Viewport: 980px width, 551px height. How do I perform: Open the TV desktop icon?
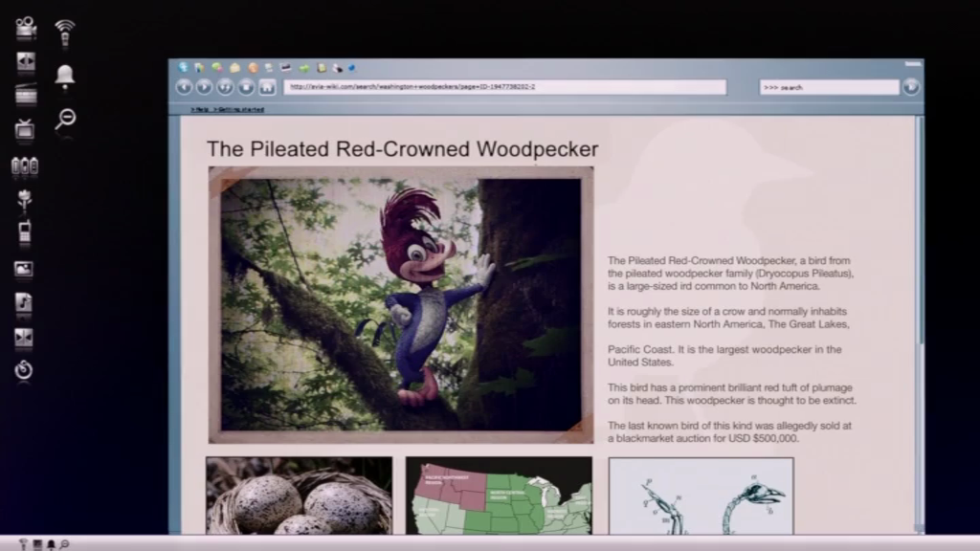pyautogui.click(x=25, y=129)
